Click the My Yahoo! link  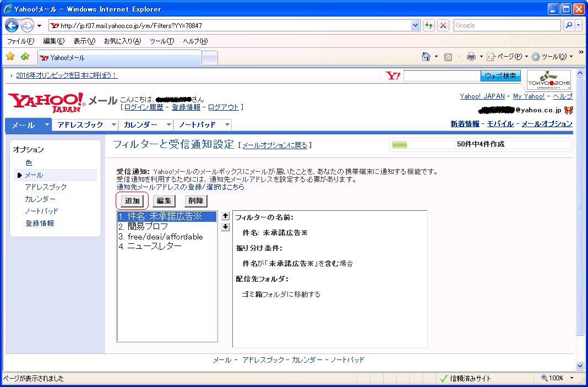[x=529, y=96]
